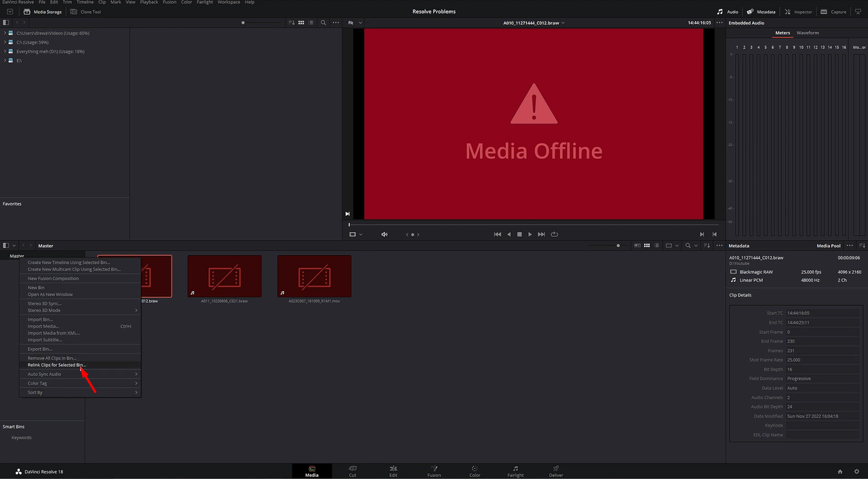This screenshot has height=479, width=868.
Task: Select the A011_10230606_C021.braw clip thumbnail
Action: (x=224, y=276)
